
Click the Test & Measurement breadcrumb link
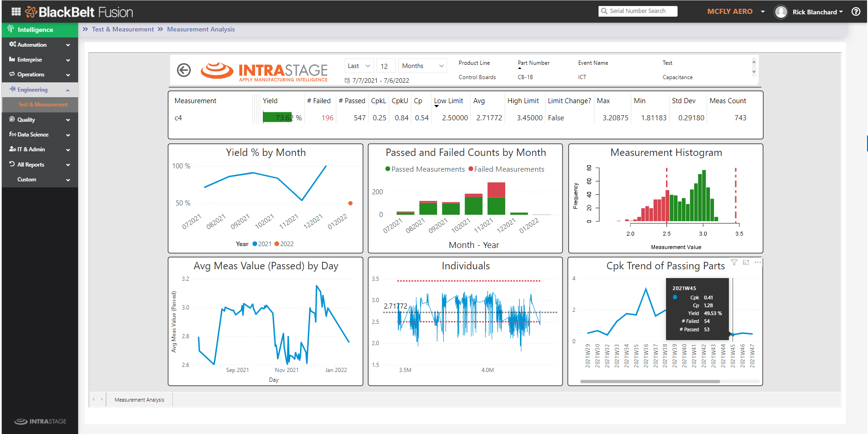(122, 29)
